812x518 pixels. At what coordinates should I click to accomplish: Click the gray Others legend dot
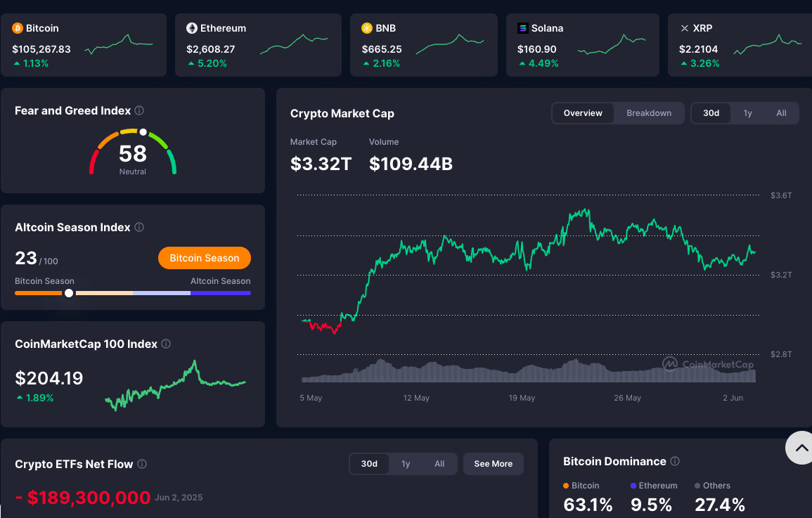click(697, 486)
